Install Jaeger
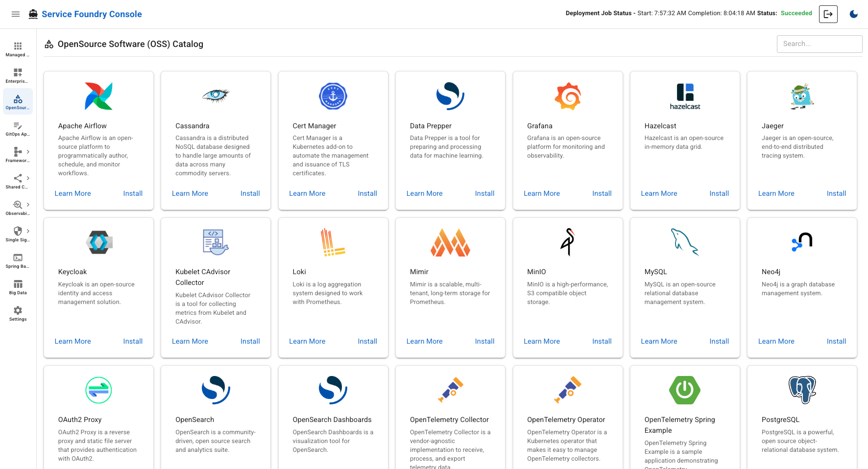 click(837, 193)
